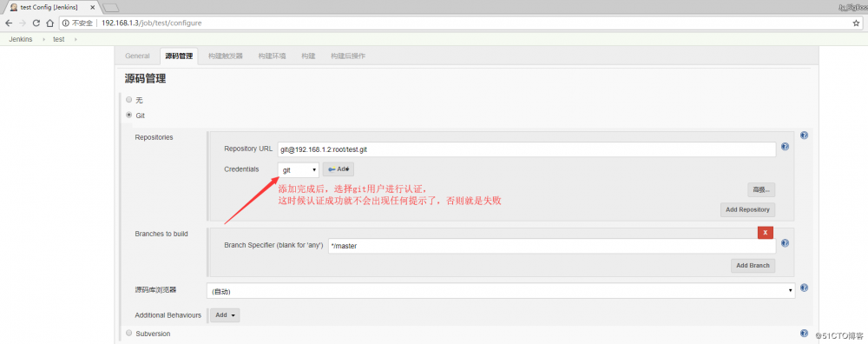Image resolution: width=868 pixels, height=344 pixels.
Task: Open the browser home page icon
Action: tap(49, 23)
